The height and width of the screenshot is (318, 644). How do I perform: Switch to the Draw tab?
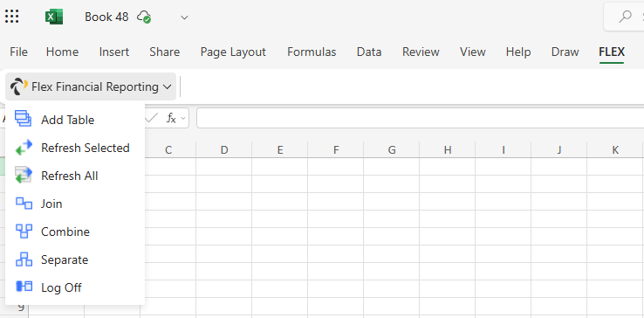[x=565, y=52]
